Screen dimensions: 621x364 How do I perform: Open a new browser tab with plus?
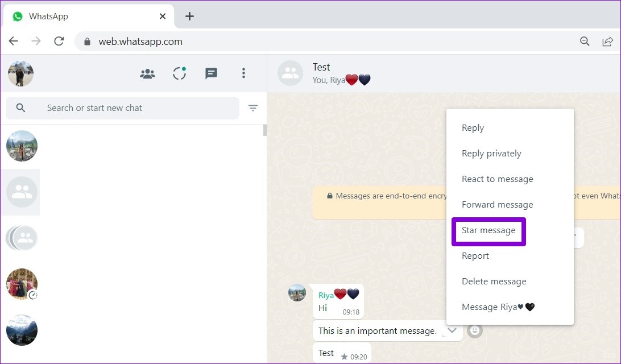click(190, 16)
